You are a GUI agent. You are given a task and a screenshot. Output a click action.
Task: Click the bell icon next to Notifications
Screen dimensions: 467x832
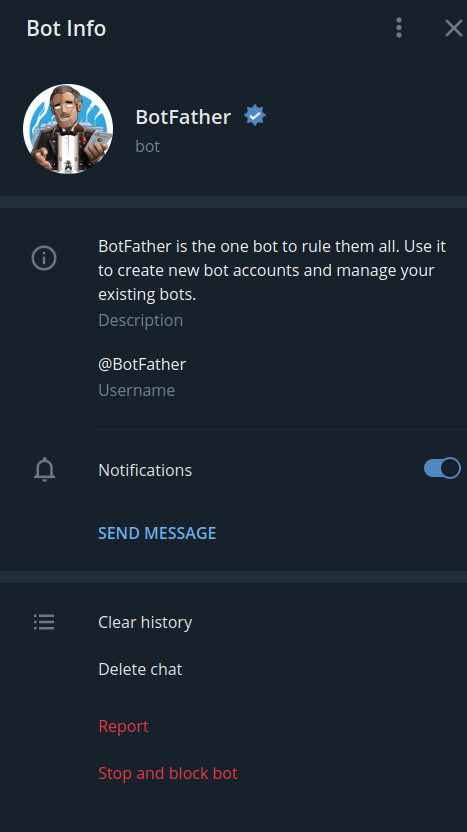(x=45, y=470)
